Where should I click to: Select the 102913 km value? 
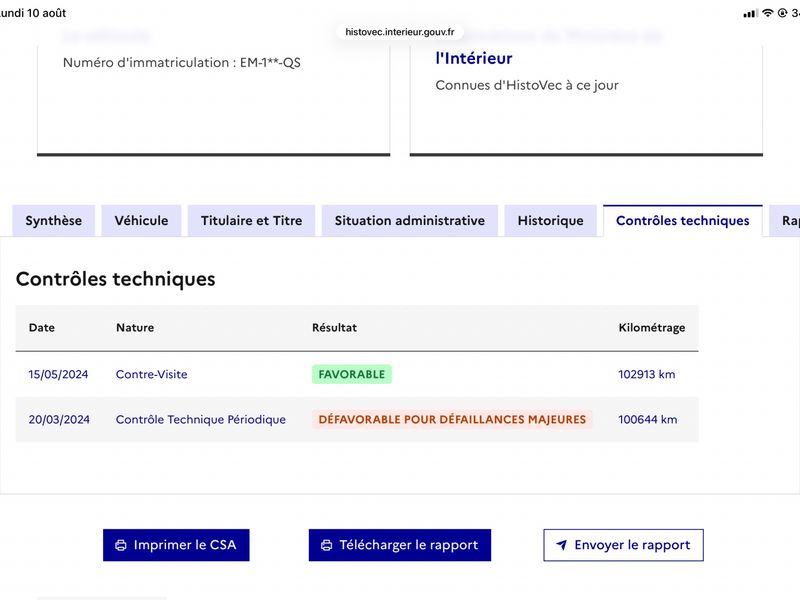pyautogui.click(x=646, y=374)
